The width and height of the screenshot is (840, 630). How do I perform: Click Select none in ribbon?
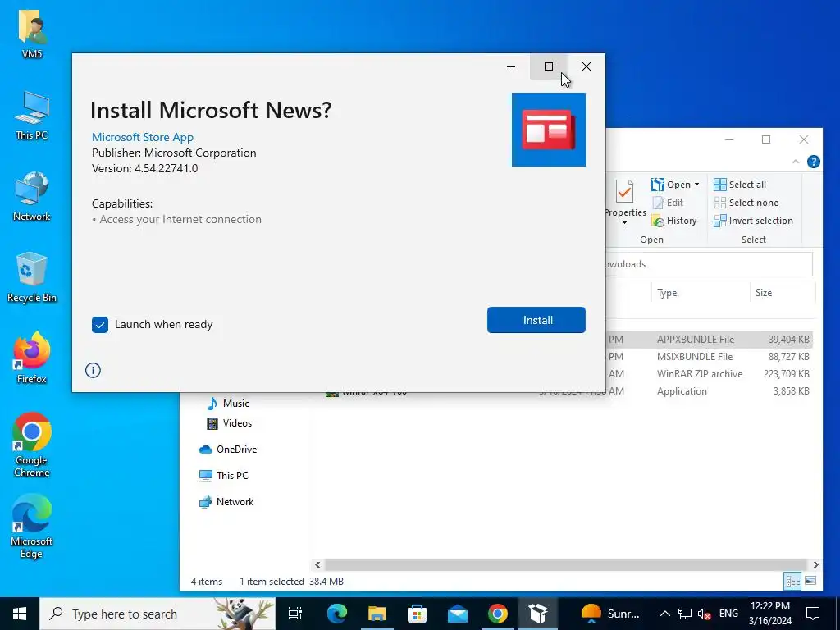746,203
